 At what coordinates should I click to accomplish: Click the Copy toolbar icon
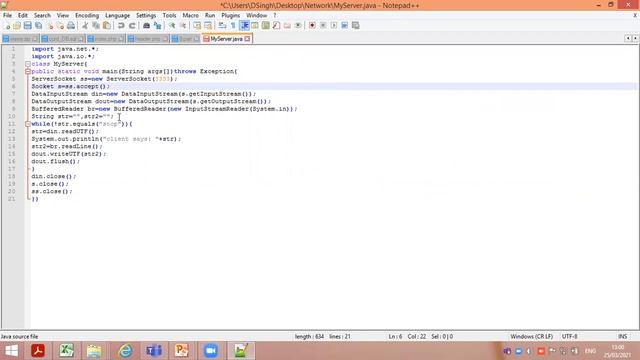click(x=96, y=25)
